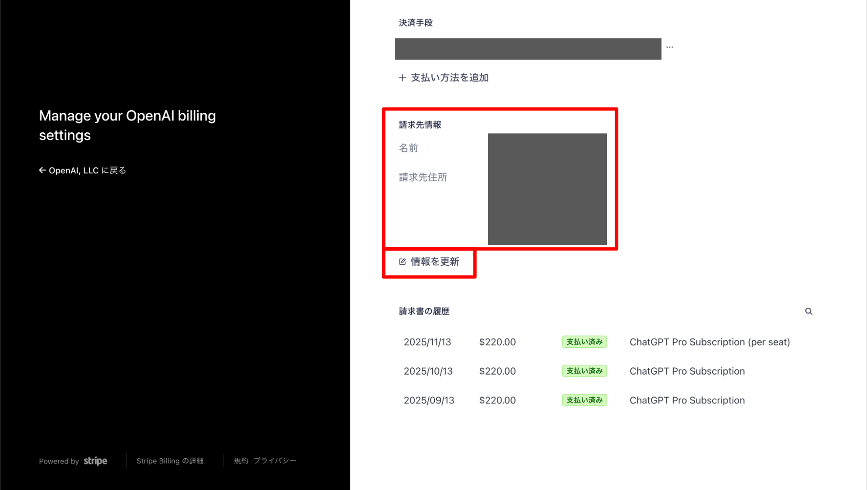Open the 2025/11/13 invoice row

pos(427,342)
